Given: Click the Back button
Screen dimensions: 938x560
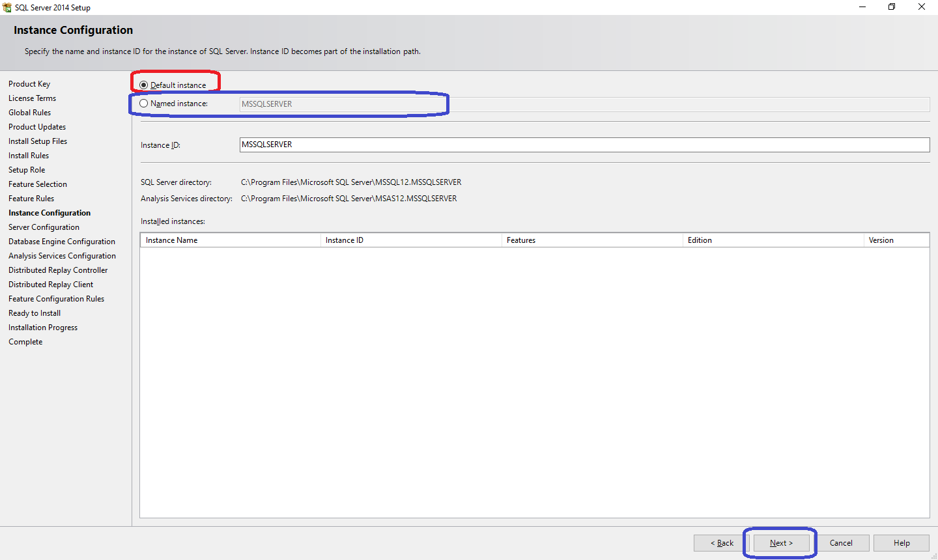Looking at the screenshot, I should click(x=722, y=543).
